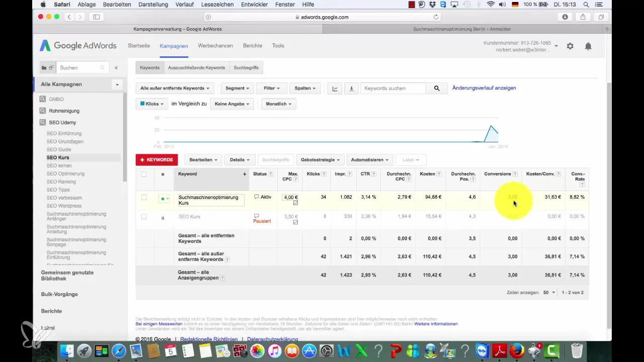This screenshot has height=362, width=644.
Task: Open the Monatlich interval dropdown
Action: click(x=278, y=104)
